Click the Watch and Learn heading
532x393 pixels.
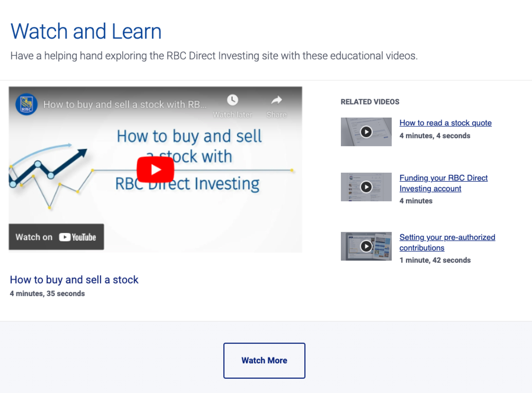(x=86, y=31)
